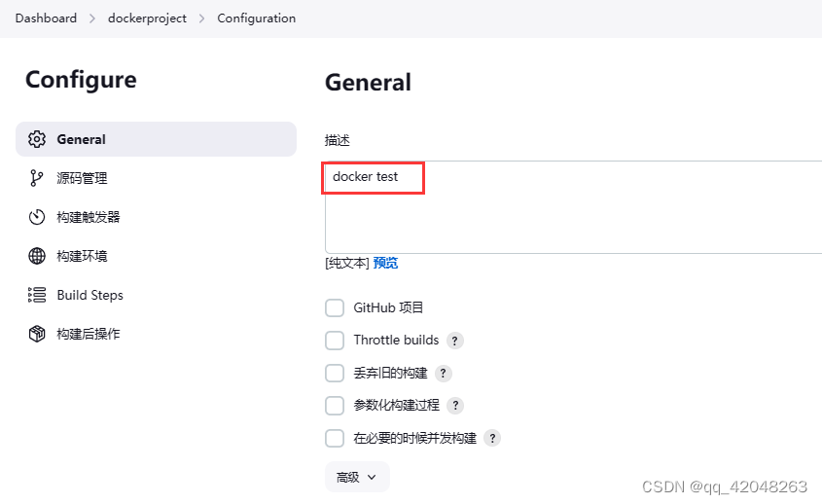Expand the 高级 advanced options button

[x=357, y=477]
